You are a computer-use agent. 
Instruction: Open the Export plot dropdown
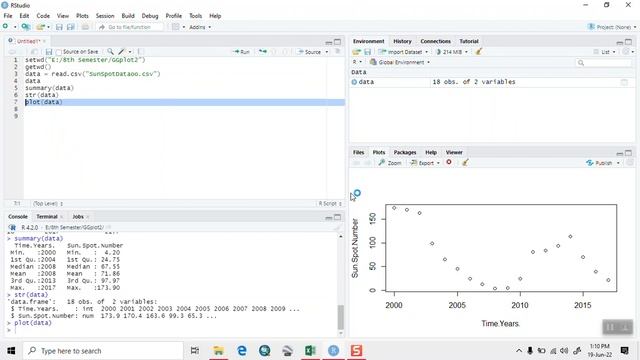coord(425,162)
